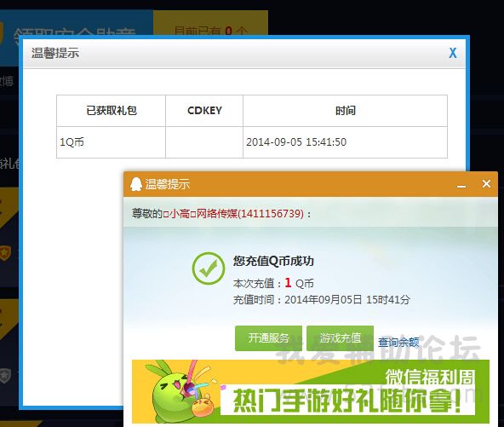Select the CDKEY column header
Image resolution: width=504 pixels, height=427 pixels.
point(204,111)
